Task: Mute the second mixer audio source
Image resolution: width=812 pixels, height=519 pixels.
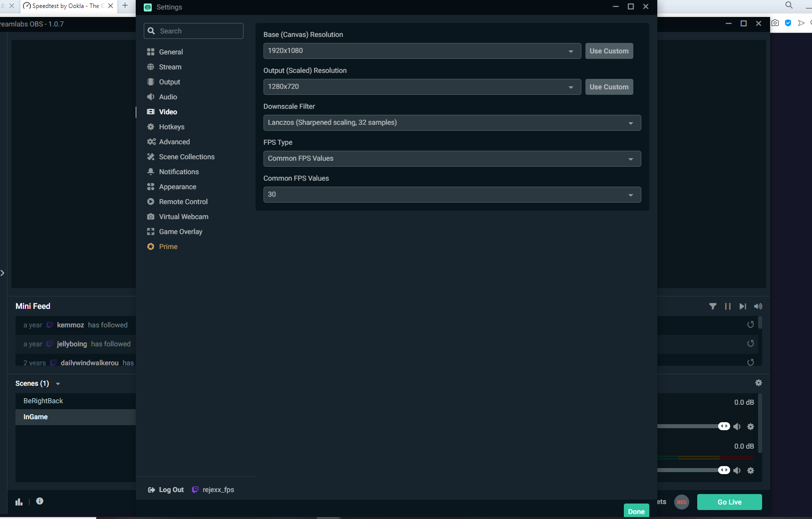Action: (x=737, y=471)
